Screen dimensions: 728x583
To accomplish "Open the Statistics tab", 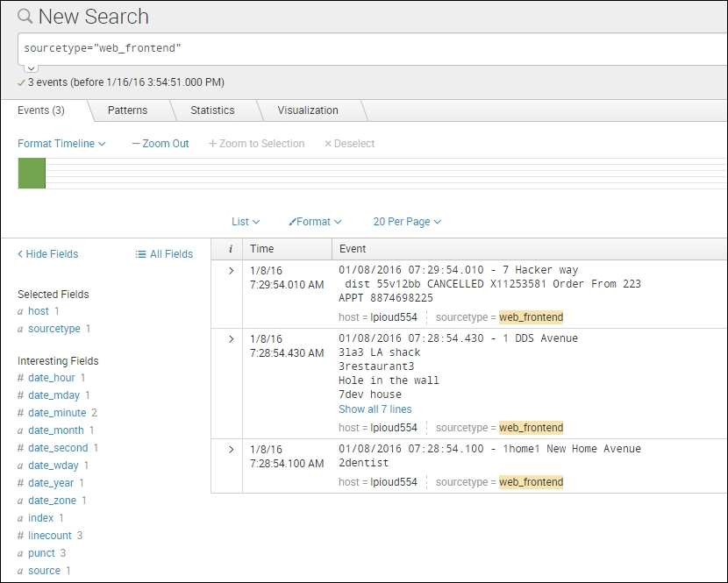I will [x=212, y=110].
